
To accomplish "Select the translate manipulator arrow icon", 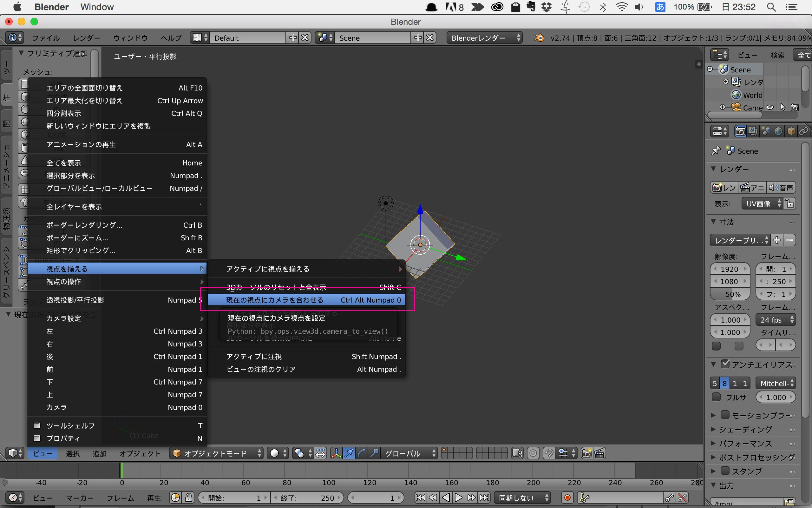I will click(x=349, y=453).
